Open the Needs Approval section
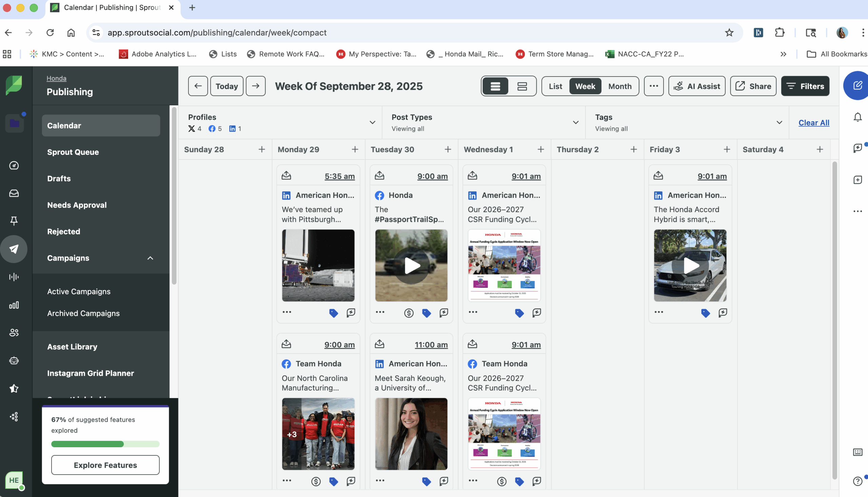Image resolution: width=868 pixels, height=497 pixels. (77, 205)
